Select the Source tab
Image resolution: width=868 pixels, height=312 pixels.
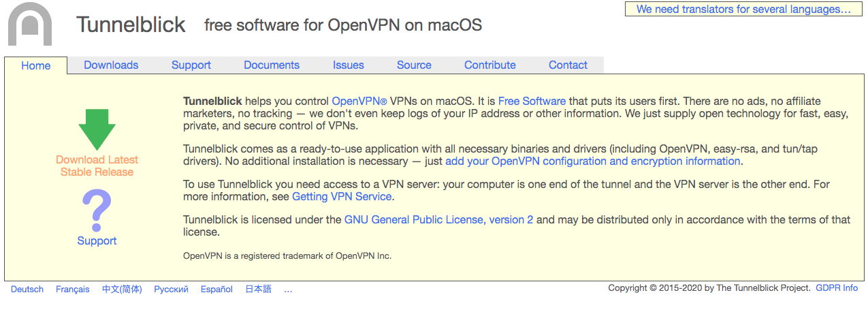[414, 65]
